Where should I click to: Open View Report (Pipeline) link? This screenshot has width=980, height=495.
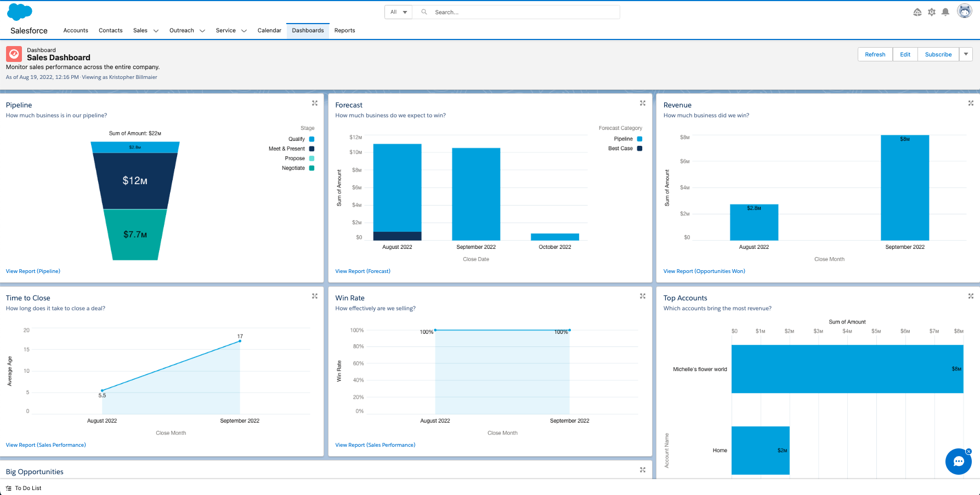click(33, 271)
